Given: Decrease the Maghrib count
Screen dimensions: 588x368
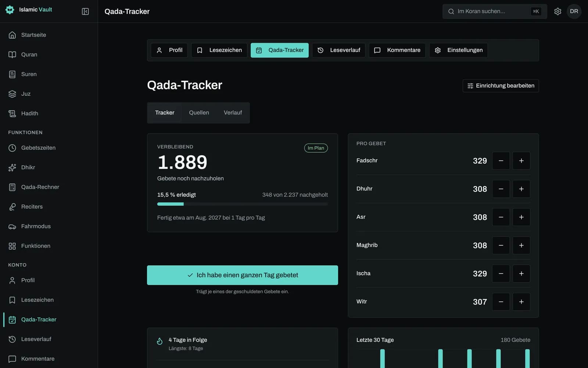Looking at the screenshot, I should (x=501, y=245).
